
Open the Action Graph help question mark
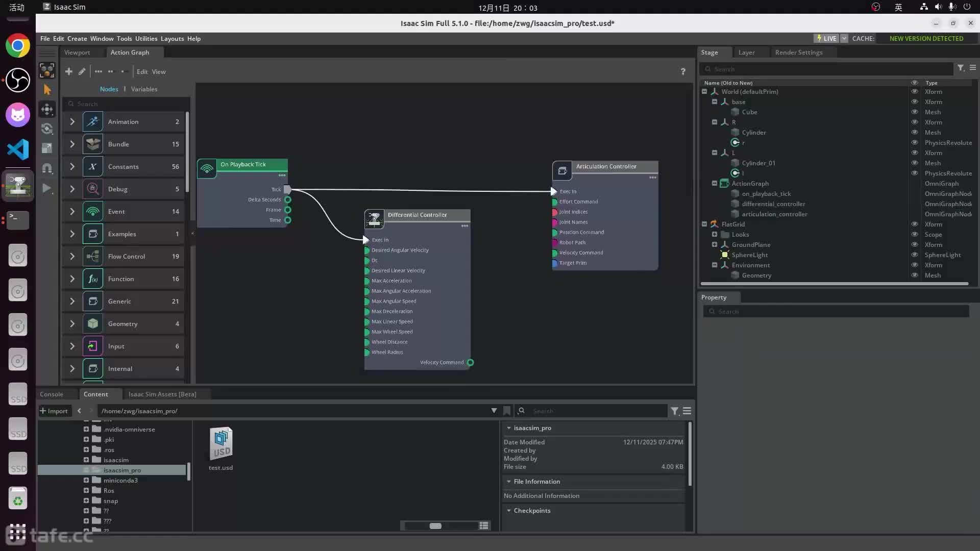click(x=683, y=71)
